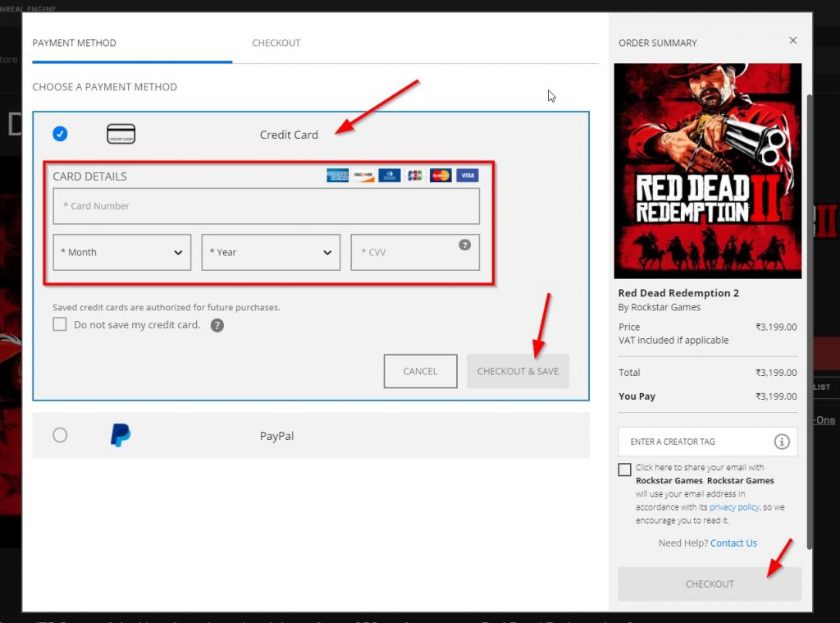Click the Visa card logo
The width and height of the screenshot is (840, 623).
coord(468,176)
